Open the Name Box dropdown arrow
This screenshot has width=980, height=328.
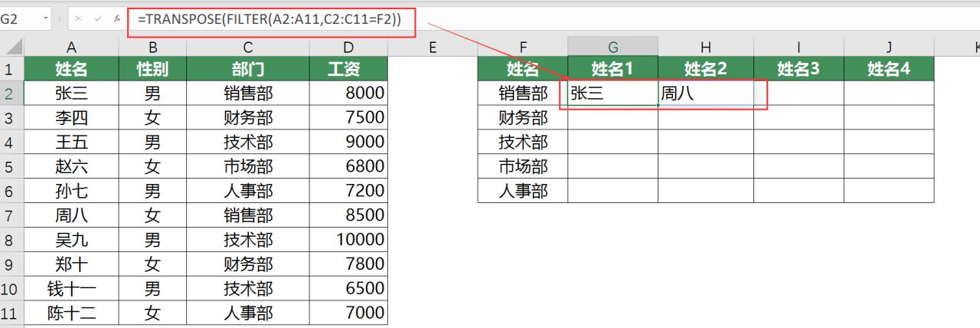(46, 18)
